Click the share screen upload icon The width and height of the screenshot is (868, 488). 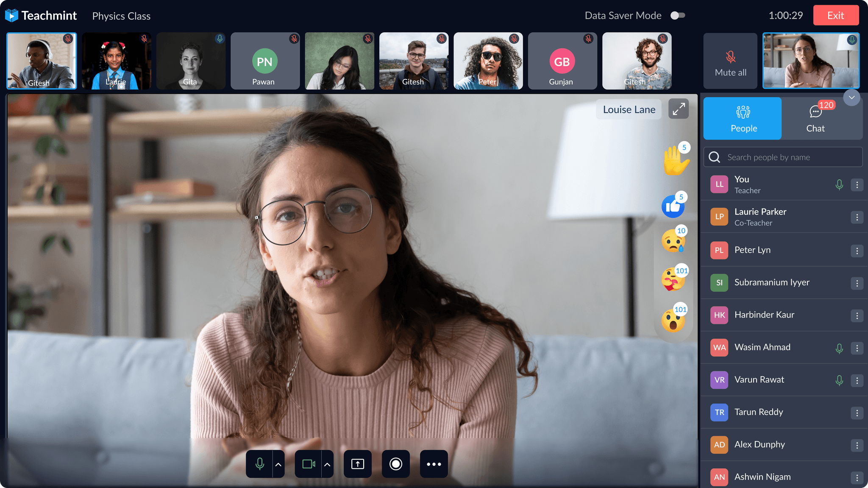click(x=357, y=464)
